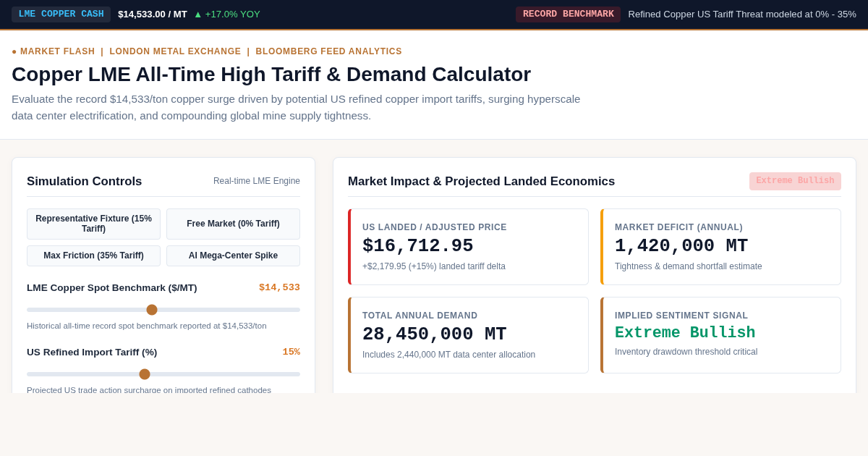Click BLOOMBERG FEED ANALYTICS label
868x456 pixels.
coord(328,51)
